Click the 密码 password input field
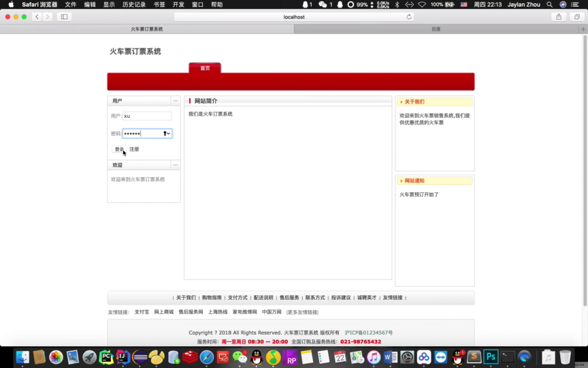588x368 pixels. point(147,134)
